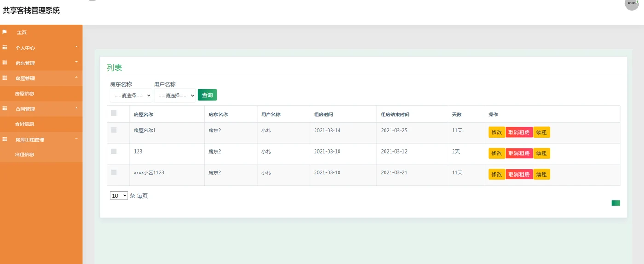
Task: Click the 天数 column header
Action: (x=457, y=115)
